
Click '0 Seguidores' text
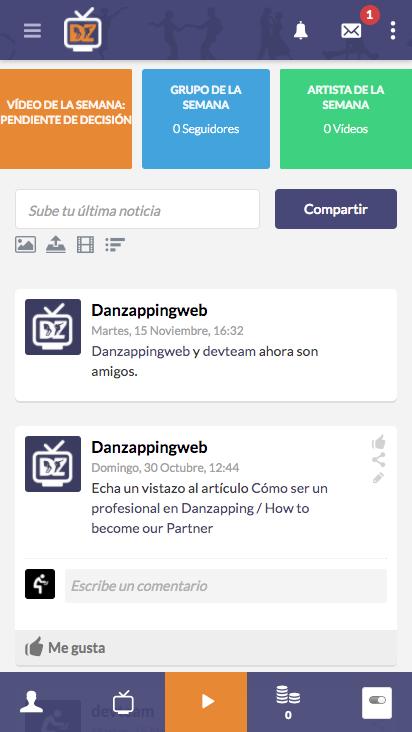(x=206, y=129)
